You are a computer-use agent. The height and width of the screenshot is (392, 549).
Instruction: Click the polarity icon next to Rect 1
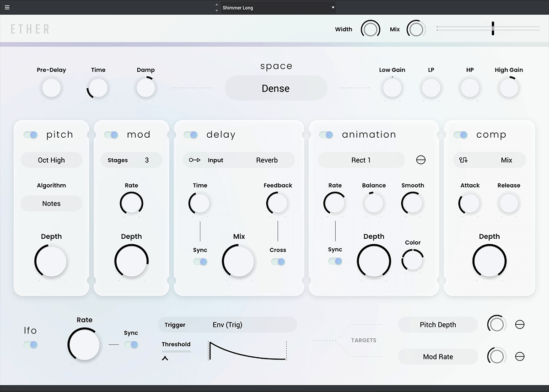click(420, 160)
